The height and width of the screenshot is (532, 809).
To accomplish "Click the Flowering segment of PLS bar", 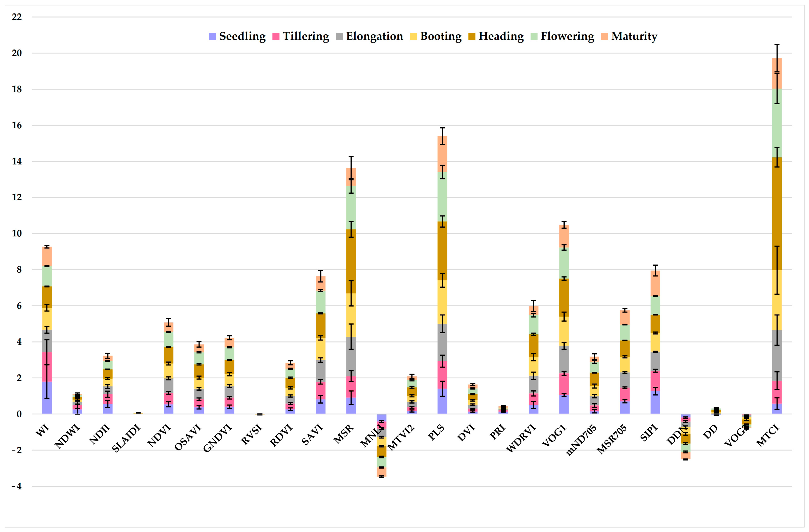I will click(442, 197).
